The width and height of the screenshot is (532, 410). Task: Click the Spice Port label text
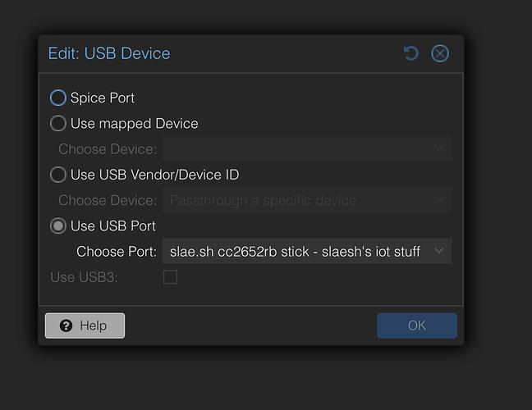103,98
